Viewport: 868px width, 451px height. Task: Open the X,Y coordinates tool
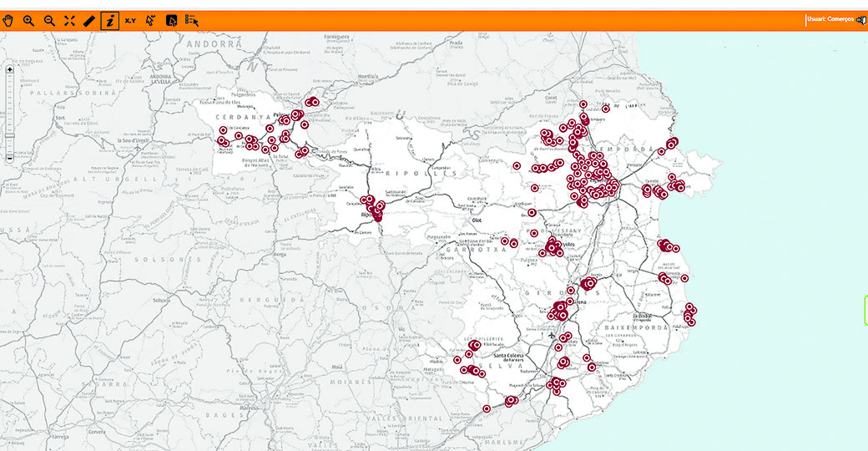(x=130, y=21)
